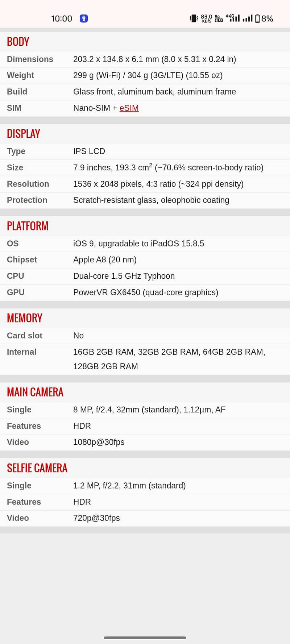Open the display Size label
This screenshot has height=644, width=290.
click(x=15, y=168)
